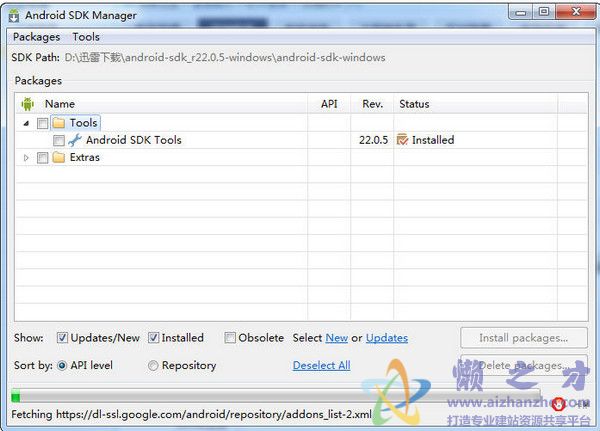Screen dimensions: 600x431
Task: Click the Updates link
Action: pos(387,338)
